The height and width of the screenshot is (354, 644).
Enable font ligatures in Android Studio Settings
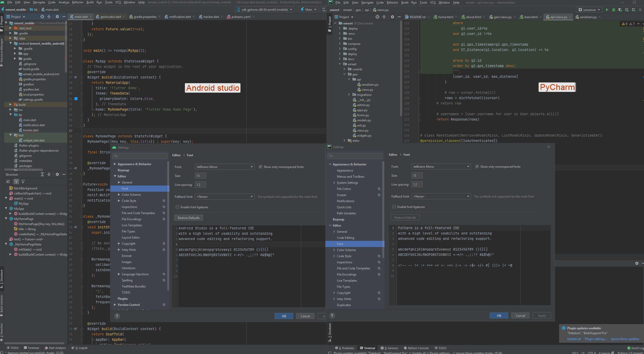(x=177, y=207)
